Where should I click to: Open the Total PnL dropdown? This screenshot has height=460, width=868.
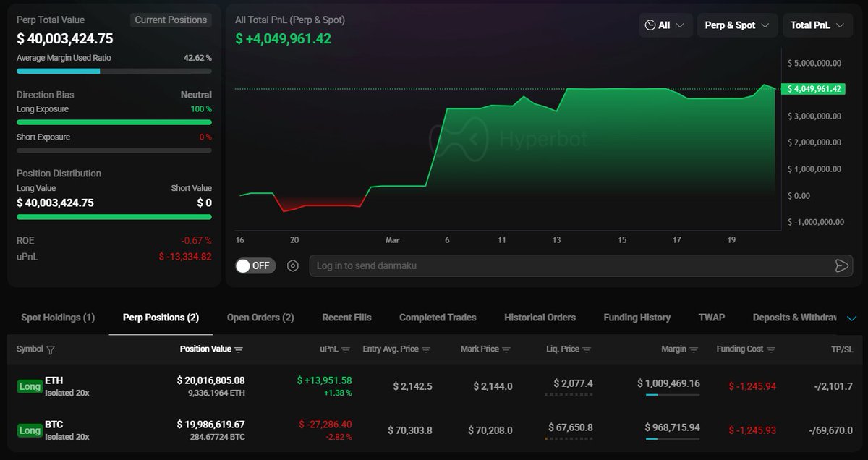click(817, 25)
